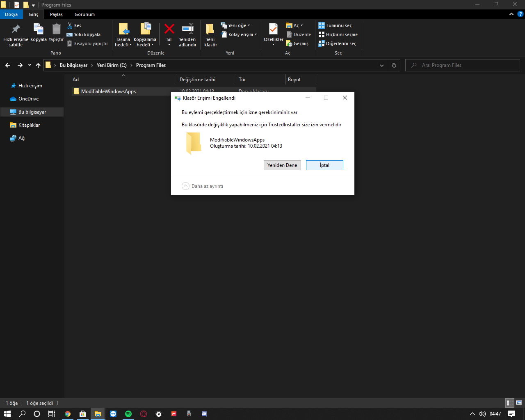The image size is (525, 420).
Task: Click the Özellikler properties icon
Action: [273, 29]
